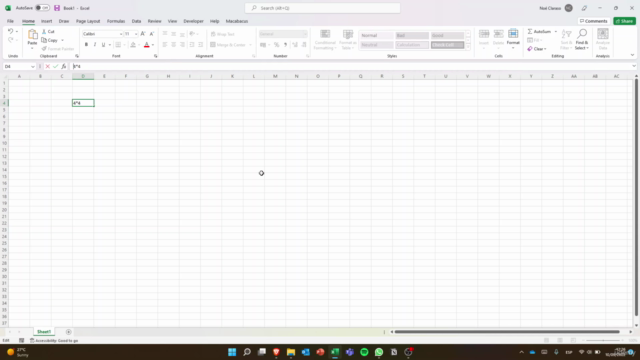Switch to the Review tab

[x=154, y=21]
